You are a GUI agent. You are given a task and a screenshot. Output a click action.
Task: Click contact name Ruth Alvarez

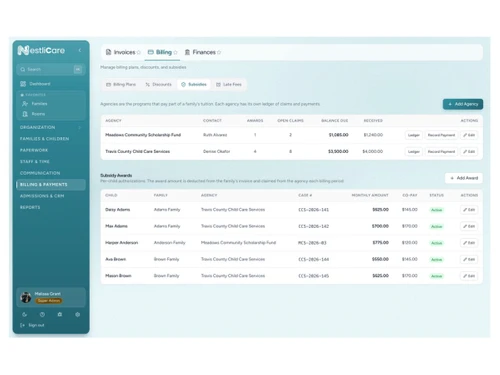pos(215,135)
